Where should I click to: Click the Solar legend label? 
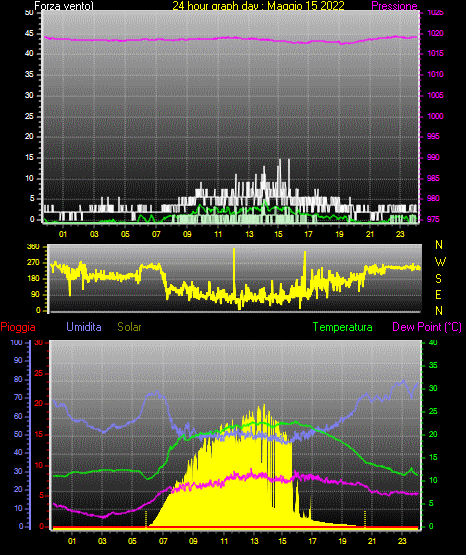pyautogui.click(x=129, y=327)
